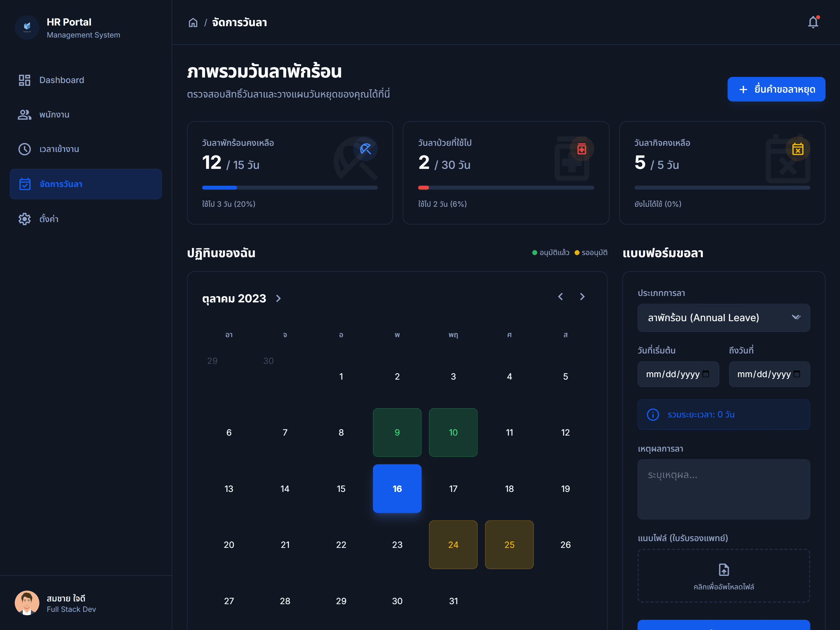
Task: Go to the next month in calendar
Action: pyautogui.click(x=582, y=296)
